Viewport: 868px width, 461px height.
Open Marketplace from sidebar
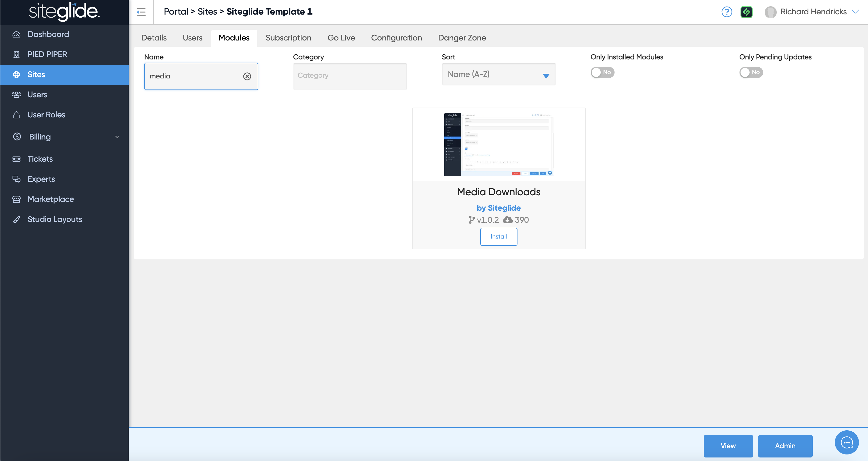[51, 199]
